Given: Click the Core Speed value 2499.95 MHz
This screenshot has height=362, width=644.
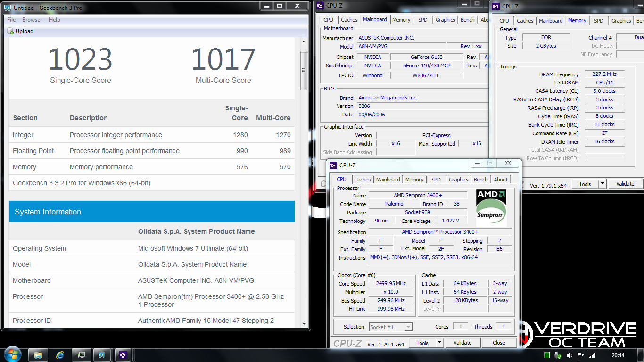Looking at the screenshot, I should [x=392, y=284].
